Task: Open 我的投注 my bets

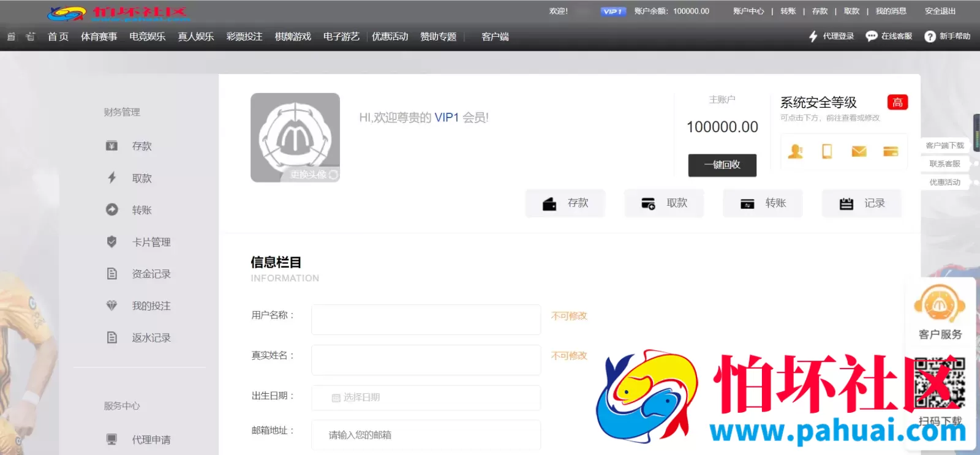Action: (138, 306)
